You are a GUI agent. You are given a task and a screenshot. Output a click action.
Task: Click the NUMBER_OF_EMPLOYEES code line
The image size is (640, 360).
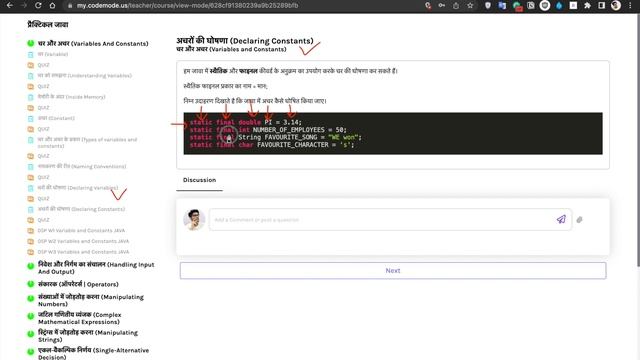coord(268,130)
